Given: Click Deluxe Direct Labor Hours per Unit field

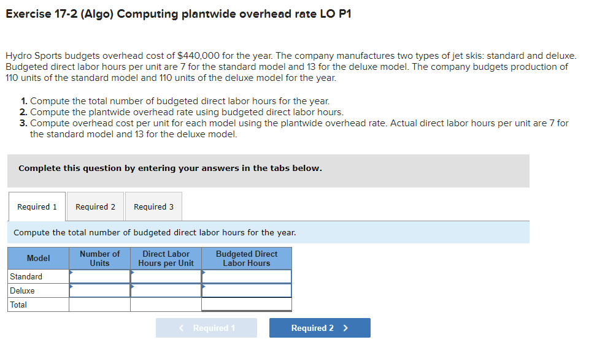Looking at the screenshot, I should pos(166,290).
